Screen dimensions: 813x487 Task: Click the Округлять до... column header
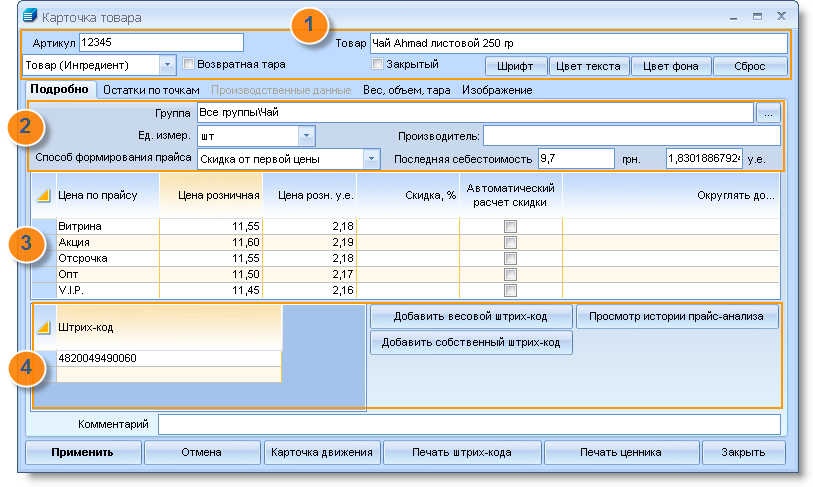point(671,196)
